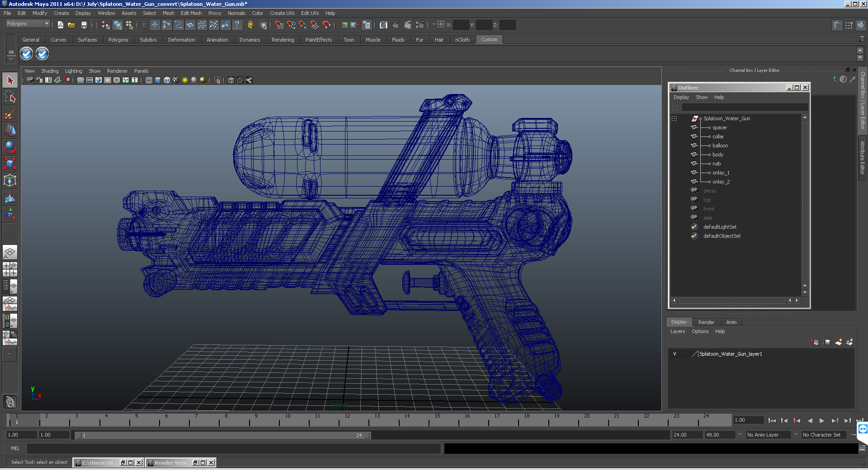
Task: Create a new layer in Layer Editor
Action: point(838,342)
